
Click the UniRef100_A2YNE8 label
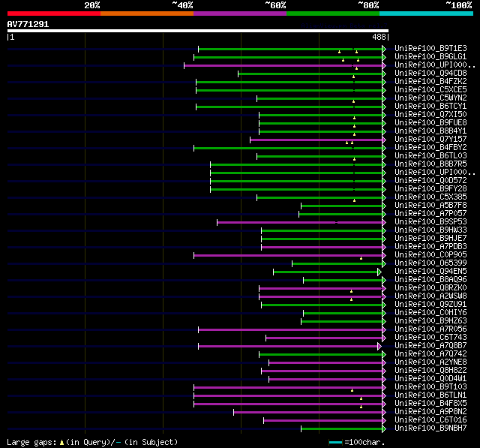430,362
